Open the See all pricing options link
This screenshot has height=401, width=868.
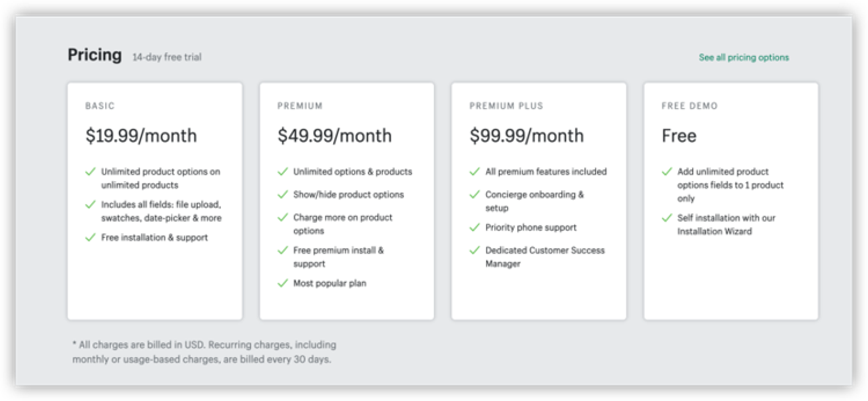pos(743,57)
